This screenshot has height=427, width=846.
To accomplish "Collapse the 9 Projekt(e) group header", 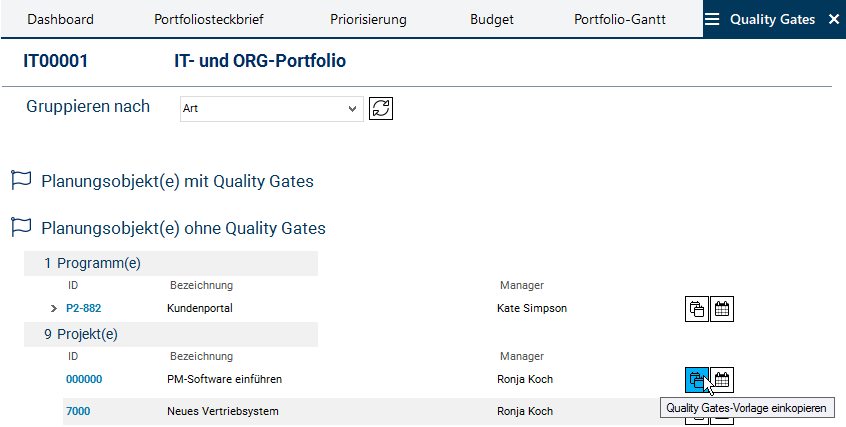I will pos(80,334).
